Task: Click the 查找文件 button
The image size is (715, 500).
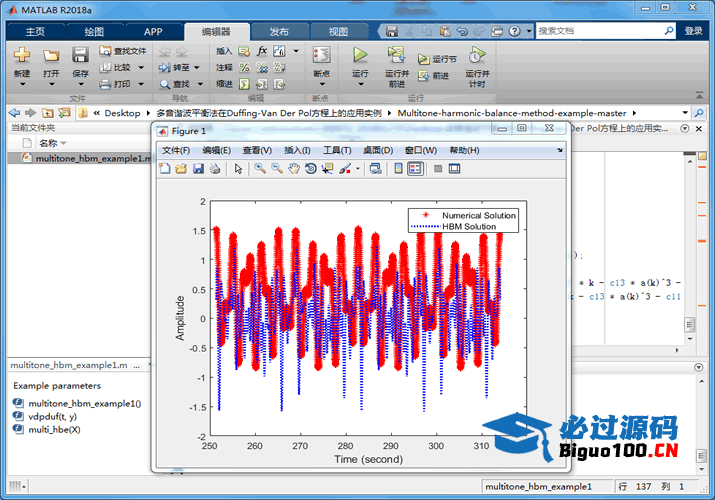Action: pos(123,51)
